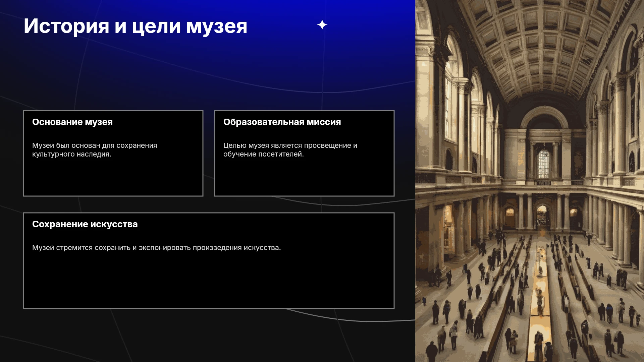Select the sentence about экспонировать произведения искусства
The image size is (644, 362).
click(x=156, y=248)
